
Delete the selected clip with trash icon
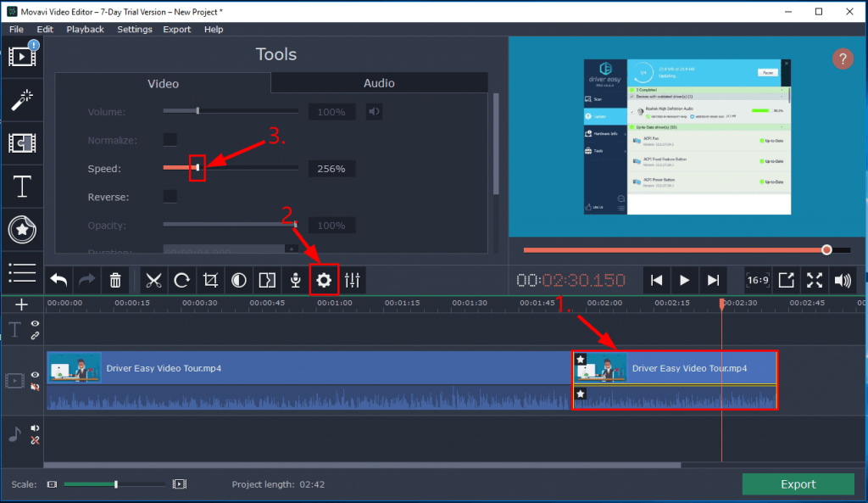click(115, 280)
